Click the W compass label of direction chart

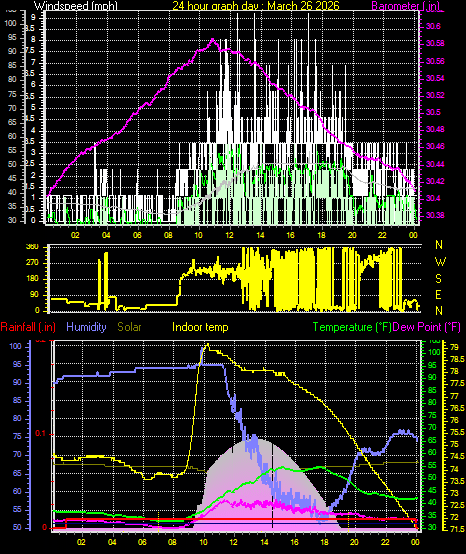tap(440, 262)
